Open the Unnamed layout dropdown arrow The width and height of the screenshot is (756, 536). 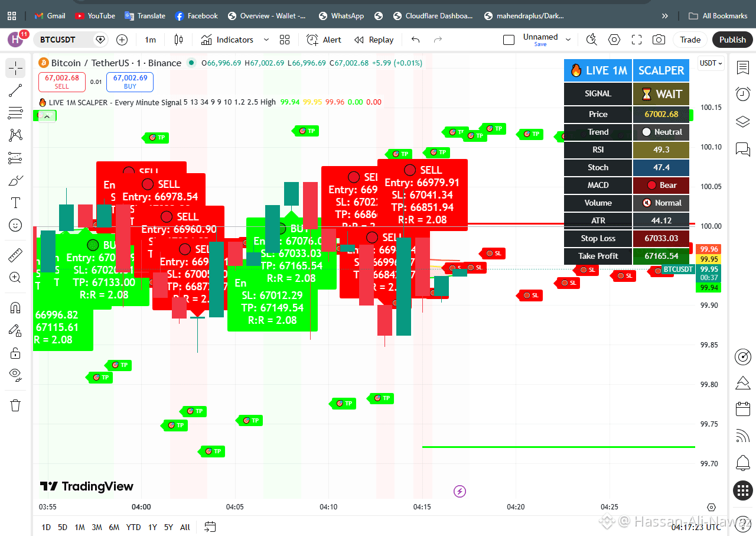(568, 40)
